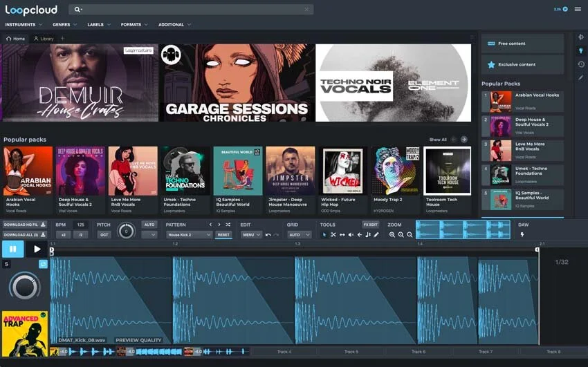The height and width of the screenshot is (367, 588).
Task: Add a new tab with plus icon
Action: (x=63, y=38)
